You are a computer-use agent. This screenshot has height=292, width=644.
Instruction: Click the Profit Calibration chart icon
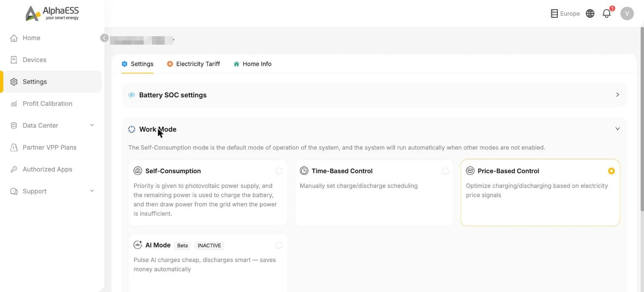coord(14,104)
